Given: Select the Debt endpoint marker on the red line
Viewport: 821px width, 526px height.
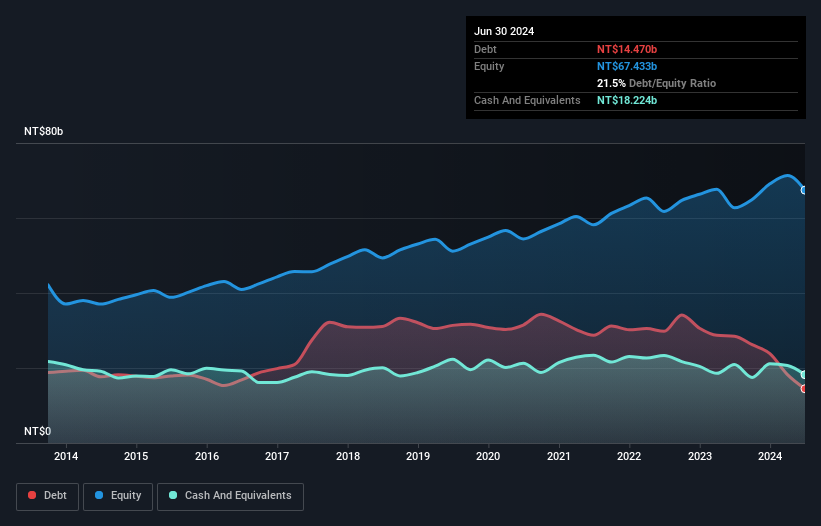Looking at the screenshot, I should click(804, 388).
